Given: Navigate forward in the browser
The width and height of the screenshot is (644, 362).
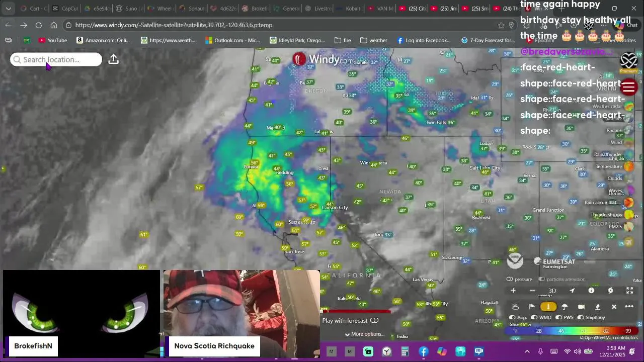Looking at the screenshot, I should [x=24, y=25].
